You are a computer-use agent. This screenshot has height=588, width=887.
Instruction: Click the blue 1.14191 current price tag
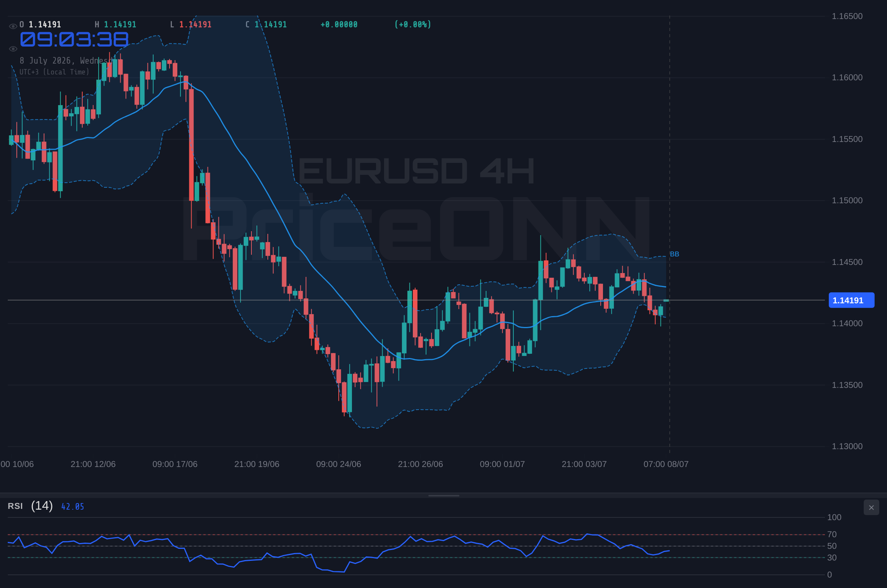[851, 300]
